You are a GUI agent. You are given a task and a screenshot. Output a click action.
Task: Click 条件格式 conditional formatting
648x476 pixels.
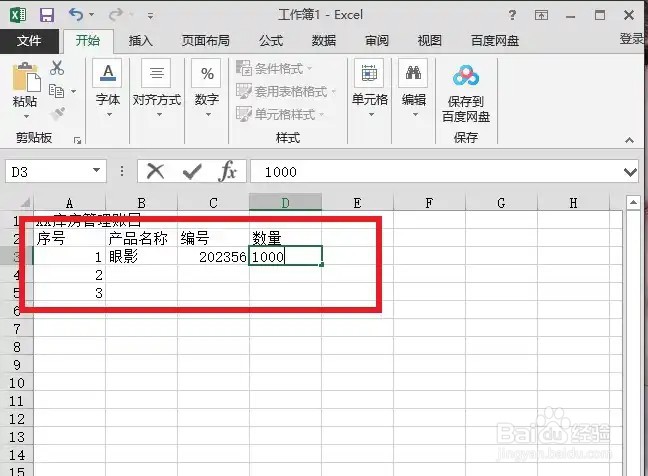click(x=274, y=68)
